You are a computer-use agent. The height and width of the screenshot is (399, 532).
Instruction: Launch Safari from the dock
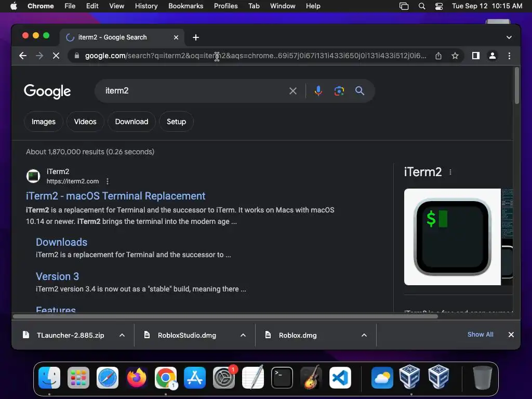(x=108, y=378)
